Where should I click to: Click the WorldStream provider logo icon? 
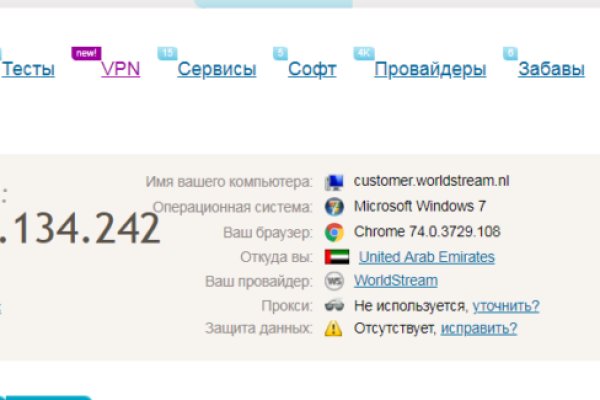[x=334, y=281]
